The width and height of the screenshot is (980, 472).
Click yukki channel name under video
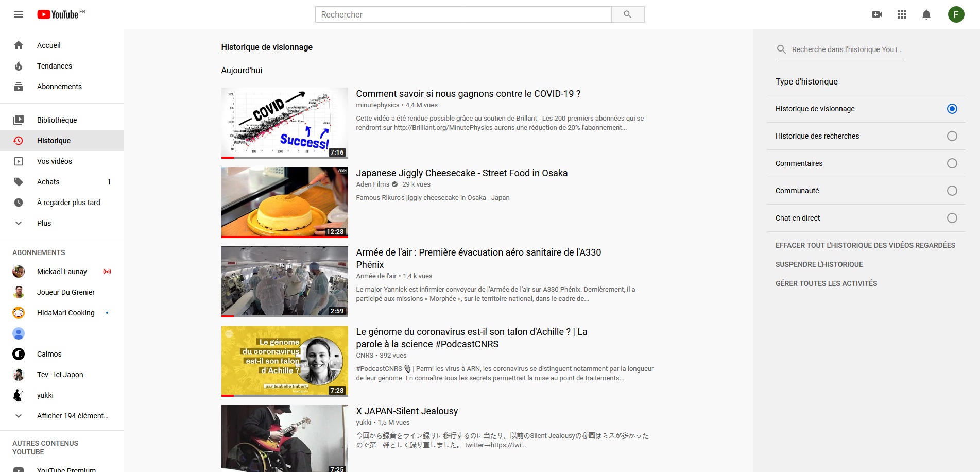click(364, 423)
